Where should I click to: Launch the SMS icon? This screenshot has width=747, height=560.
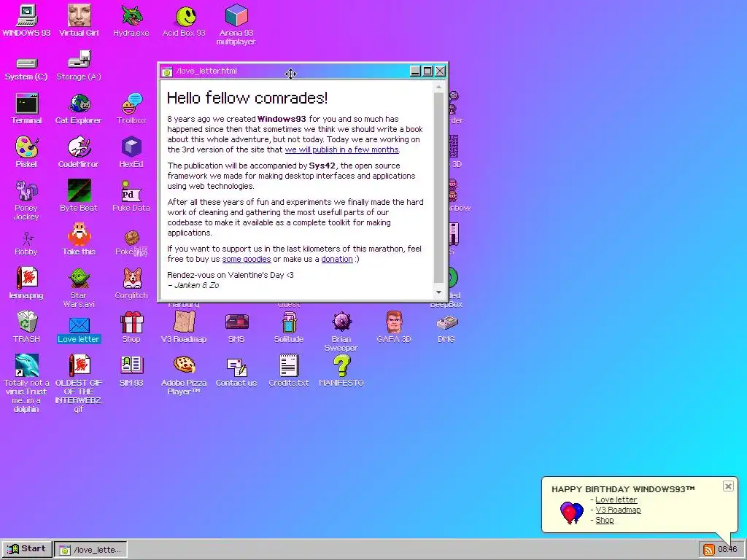point(236,327)
